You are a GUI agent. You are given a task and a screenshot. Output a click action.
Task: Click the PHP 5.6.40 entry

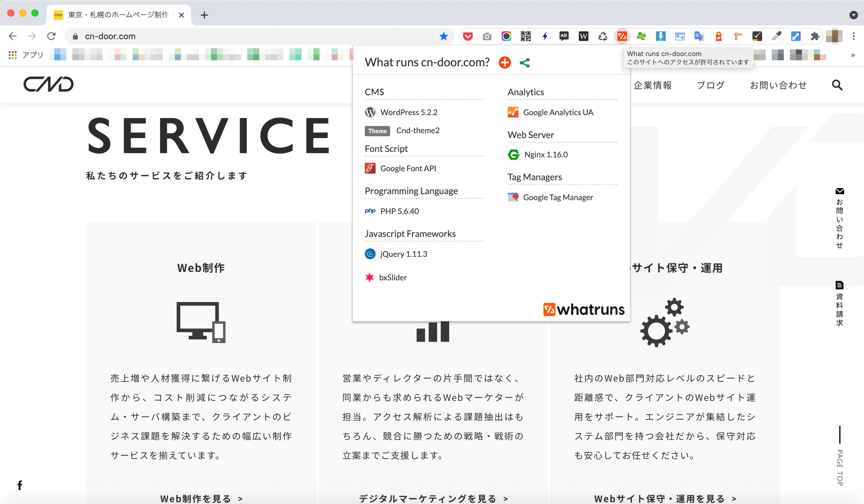[x=392, y=211]
